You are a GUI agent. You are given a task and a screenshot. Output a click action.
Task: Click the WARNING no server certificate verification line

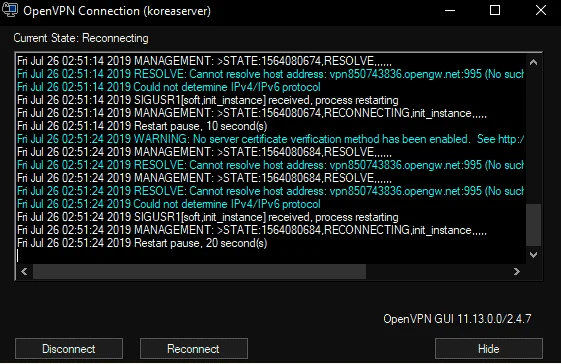pyautogui.click(x=270, y=139)
